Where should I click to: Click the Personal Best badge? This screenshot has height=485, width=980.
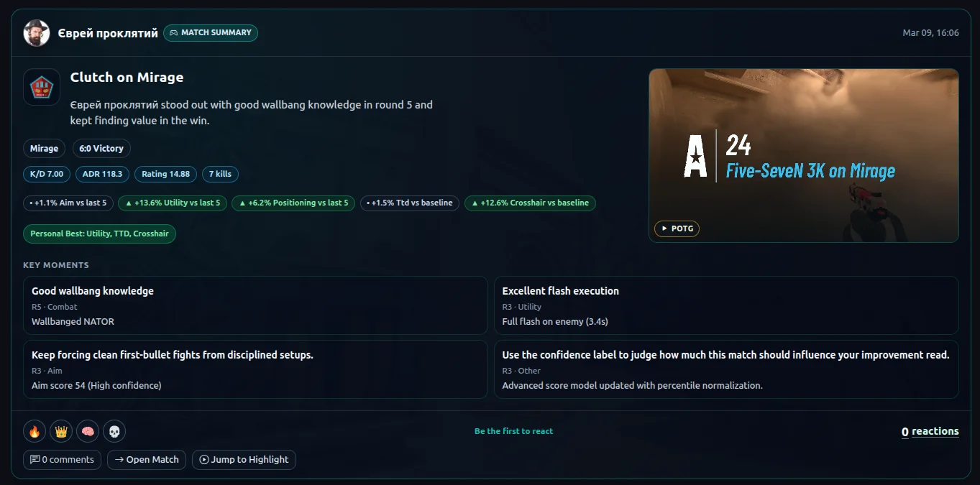click(x=99, y=234)
